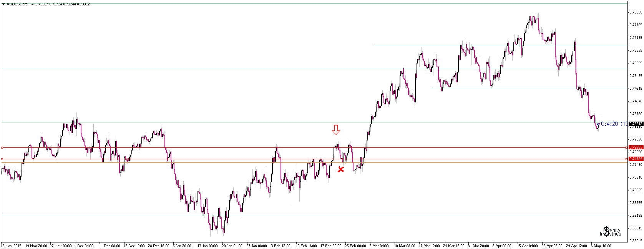Click price scale value 0.74345
The image size is (644, 249).
[636, 101]
